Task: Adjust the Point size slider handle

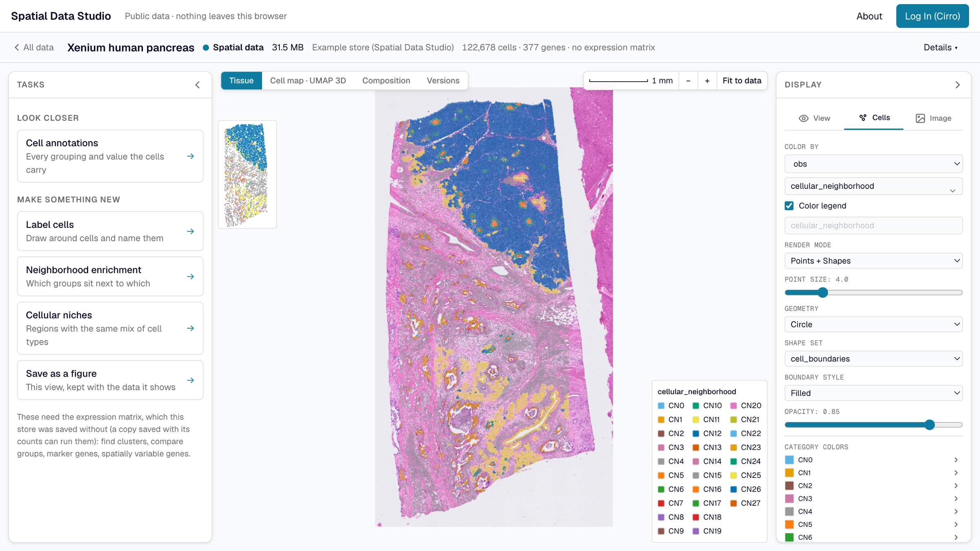Action: point(823,293)
